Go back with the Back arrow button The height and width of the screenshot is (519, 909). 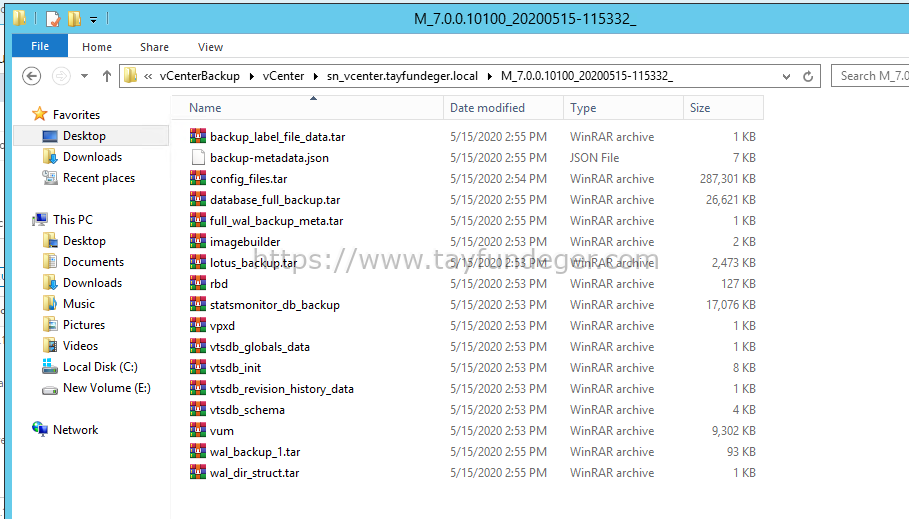(x=31, y=76)
